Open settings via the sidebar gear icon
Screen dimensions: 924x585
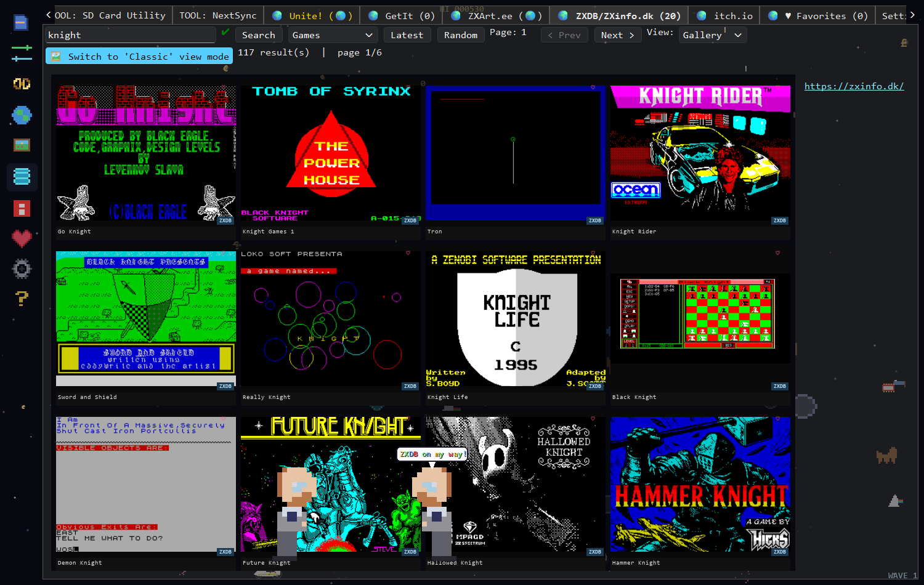click(x=22, y=268)
